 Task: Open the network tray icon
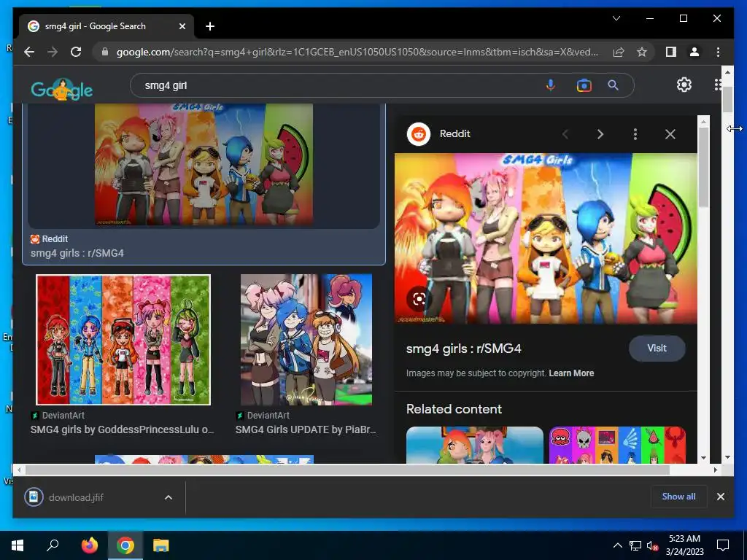coord(635,545)
